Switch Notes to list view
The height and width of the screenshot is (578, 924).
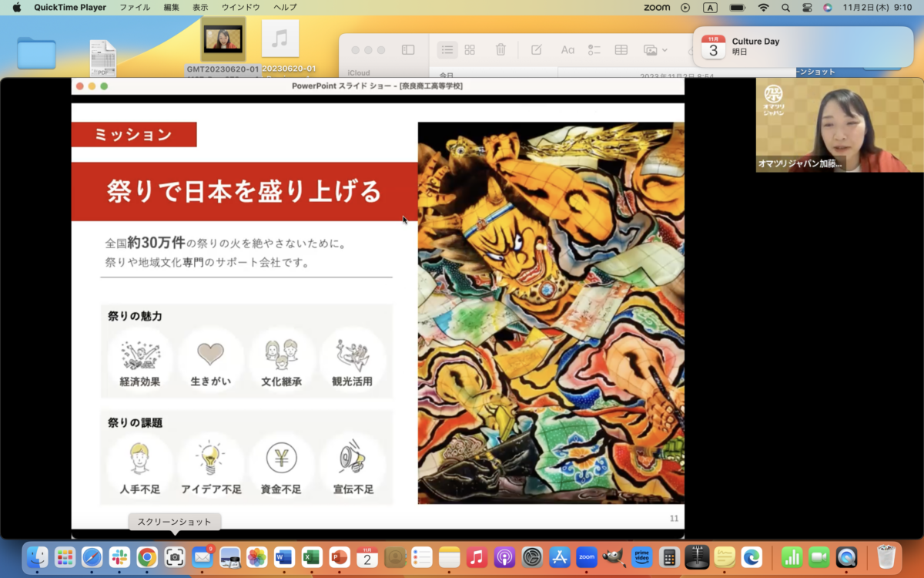pyautogui.click(x=447, y=50)
